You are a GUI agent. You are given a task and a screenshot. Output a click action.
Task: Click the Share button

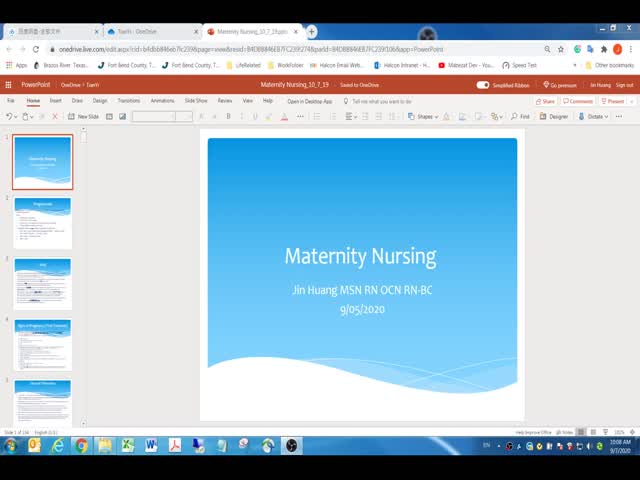545,101
